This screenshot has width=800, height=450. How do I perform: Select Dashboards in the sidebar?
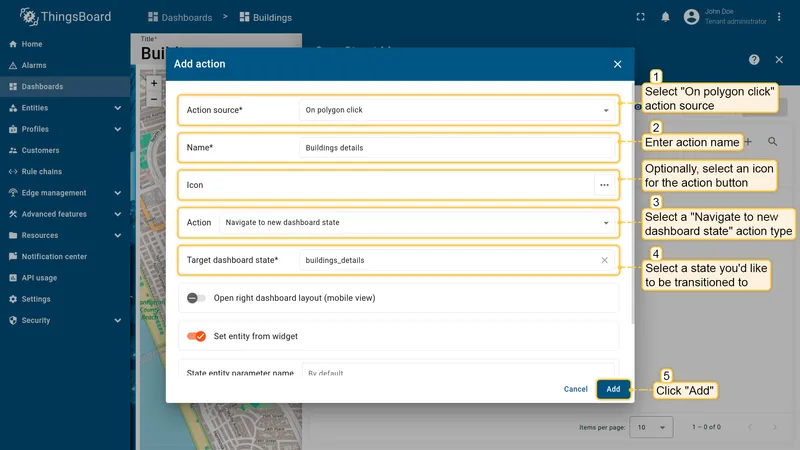click(65, 87)
